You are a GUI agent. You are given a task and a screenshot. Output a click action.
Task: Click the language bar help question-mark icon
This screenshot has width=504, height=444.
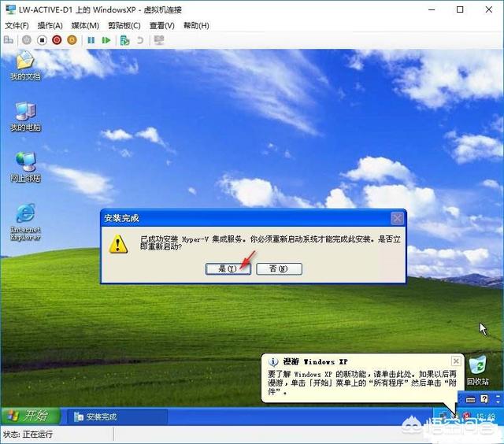coord(484,399)
